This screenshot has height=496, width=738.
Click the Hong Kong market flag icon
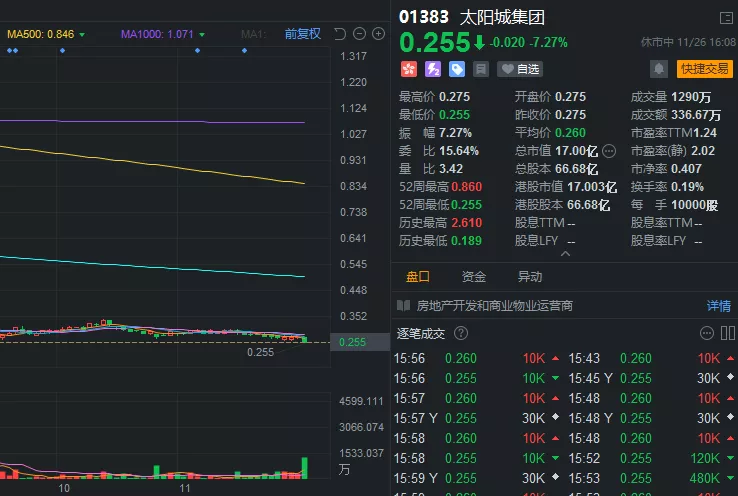(408, 69)
